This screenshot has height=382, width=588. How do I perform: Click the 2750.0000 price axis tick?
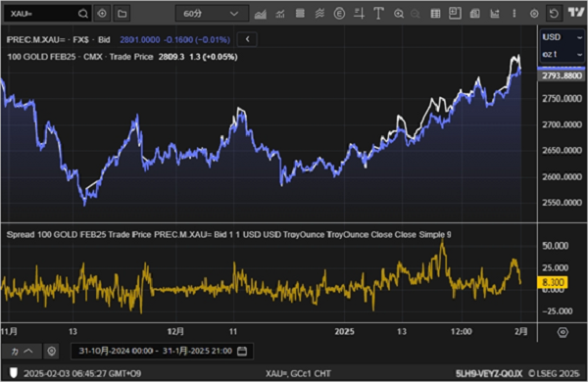(563, 99)
